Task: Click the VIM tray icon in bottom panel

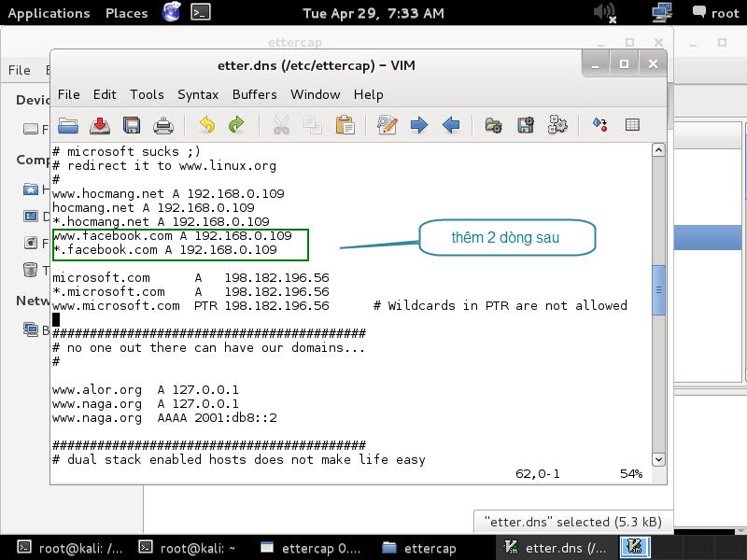Action: [x=635, y=547]
